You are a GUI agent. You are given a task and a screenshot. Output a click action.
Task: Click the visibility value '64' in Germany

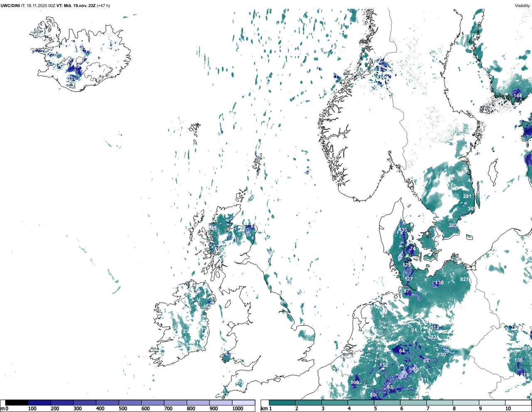(x=402, y=351)
